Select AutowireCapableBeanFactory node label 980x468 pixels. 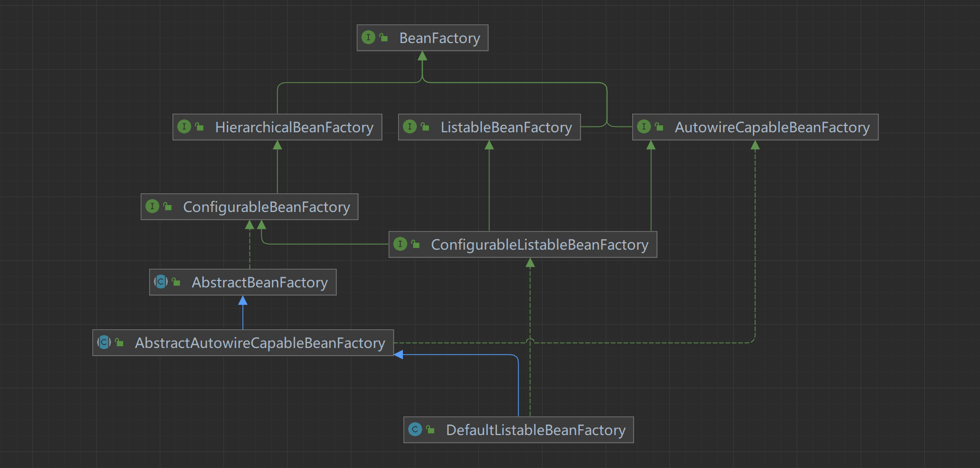coord(772,127)
